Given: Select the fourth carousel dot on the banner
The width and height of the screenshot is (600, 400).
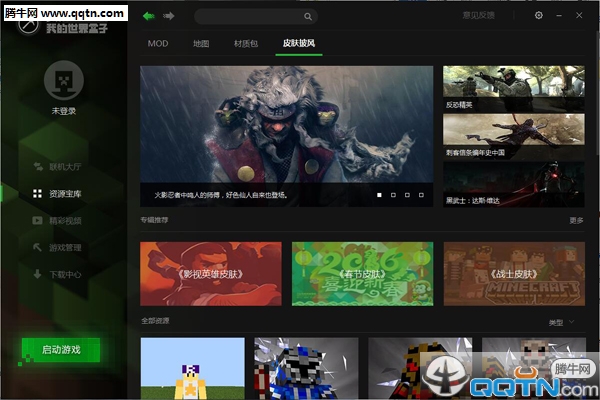Looking at the screenshot, I should point(421,195).
